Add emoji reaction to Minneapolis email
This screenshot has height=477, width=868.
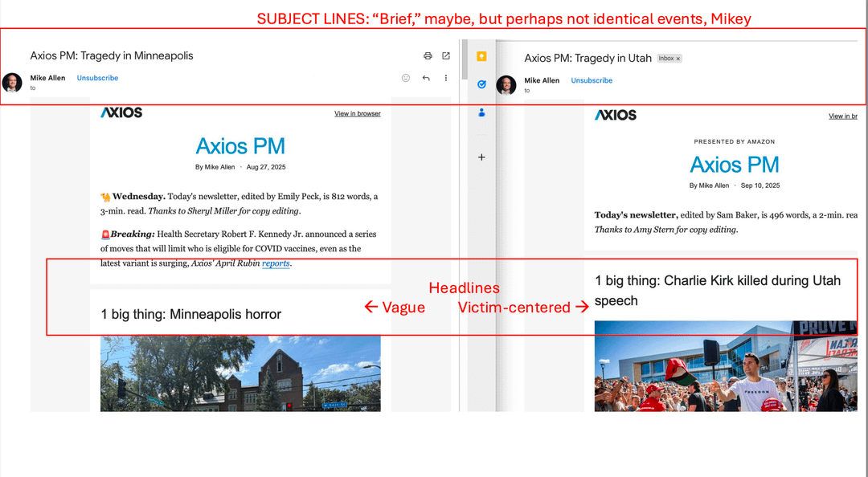(406, 78)
